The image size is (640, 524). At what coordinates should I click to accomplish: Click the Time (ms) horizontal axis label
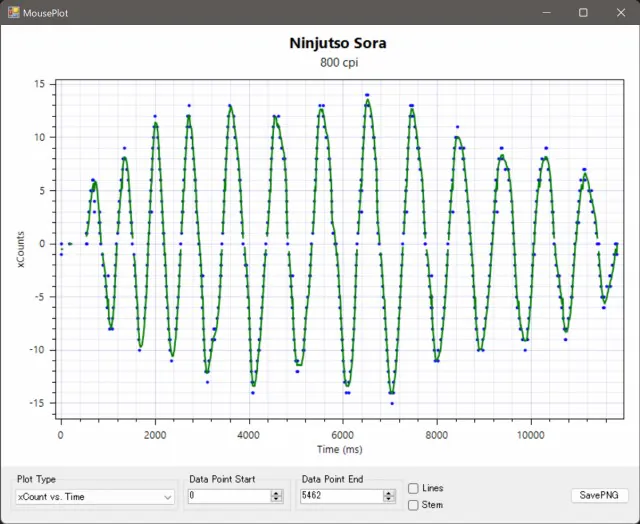coord(338,450)
